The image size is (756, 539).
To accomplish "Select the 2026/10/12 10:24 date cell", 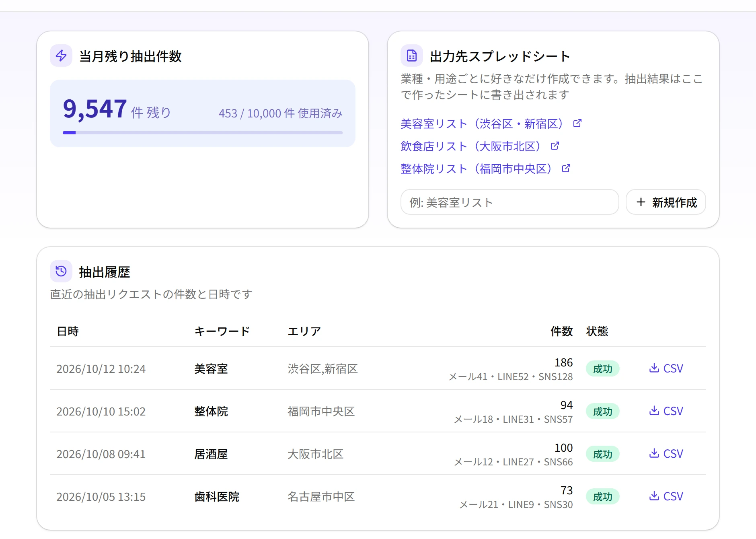I will [101, 369].
